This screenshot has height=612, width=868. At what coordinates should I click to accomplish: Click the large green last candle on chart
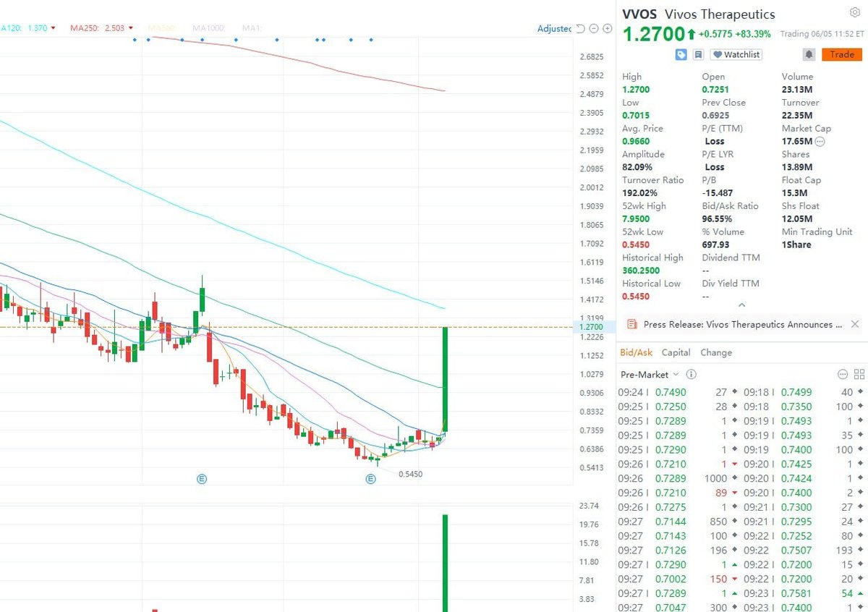click(x=444, y=379)
